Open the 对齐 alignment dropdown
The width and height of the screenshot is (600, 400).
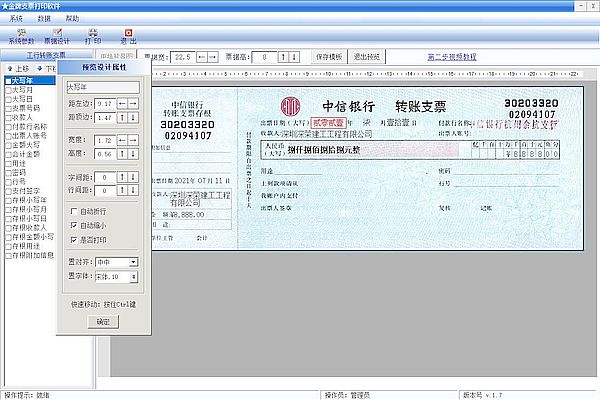[x=133, y=262]
